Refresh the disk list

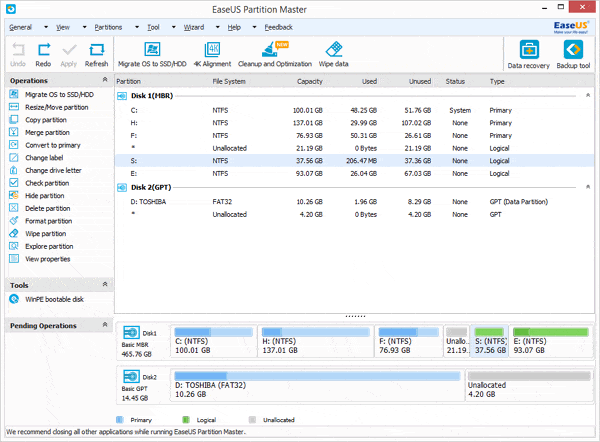point(96,55)
